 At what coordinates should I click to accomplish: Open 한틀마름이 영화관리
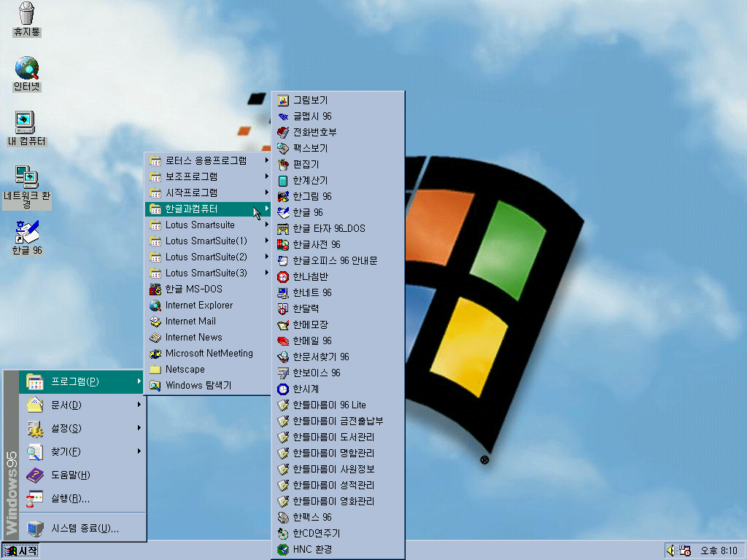(x=338, y=502)
